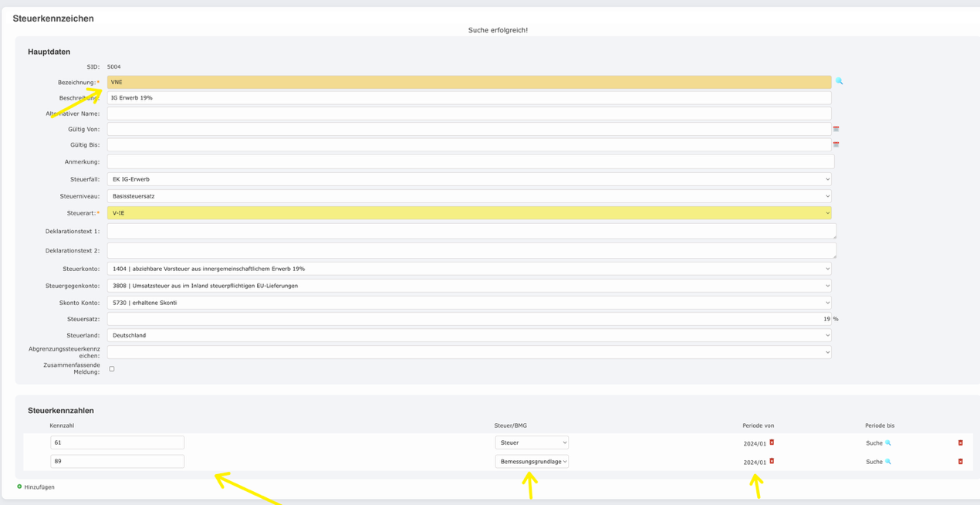Click the search magnifier beside the Bezeichnung field
980x505 pixels.
click(x=839, y=81)
